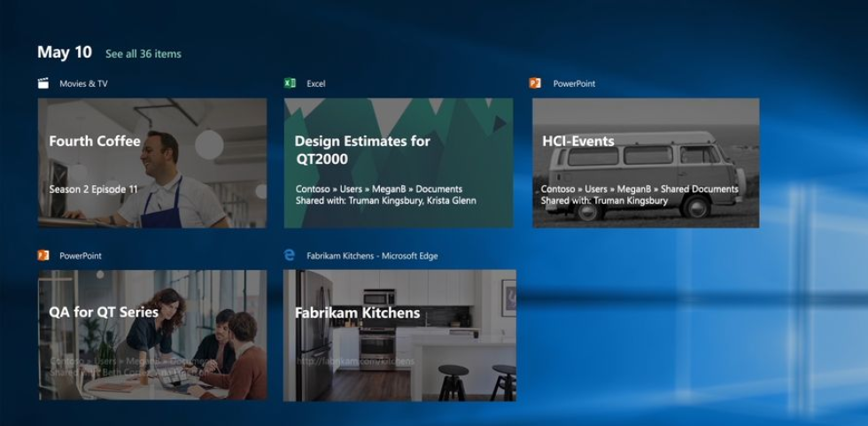The height and width of the screenshot is (426, 868).
Task: Resume the QA for QT Series activity
Action: [x=151, y=335]
